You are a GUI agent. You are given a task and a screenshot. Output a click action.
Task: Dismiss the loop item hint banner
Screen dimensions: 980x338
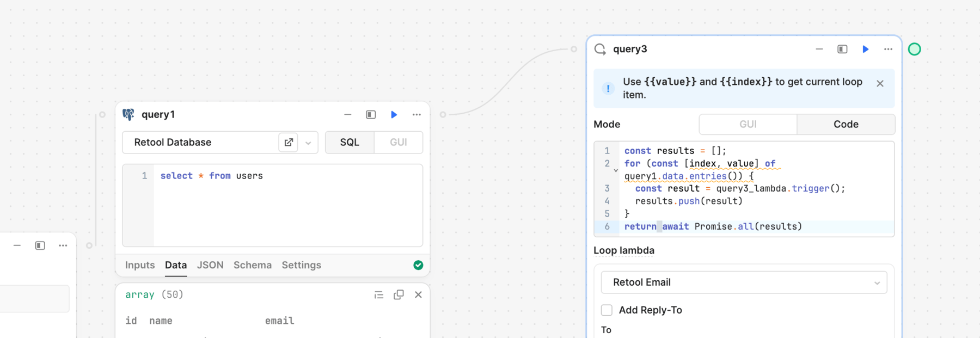[x=880, y=83]
